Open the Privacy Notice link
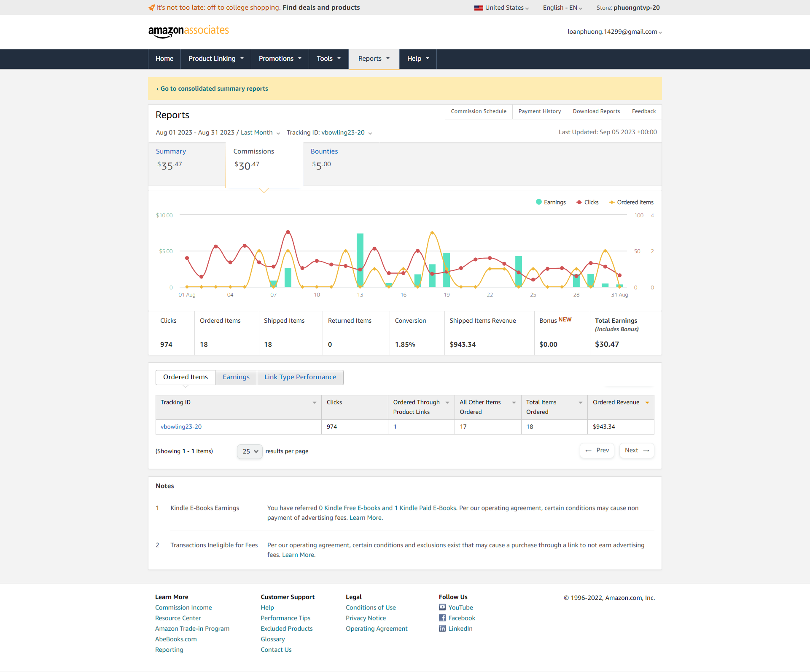The height and width of the screenshot is (672, 810). [366, 618]
